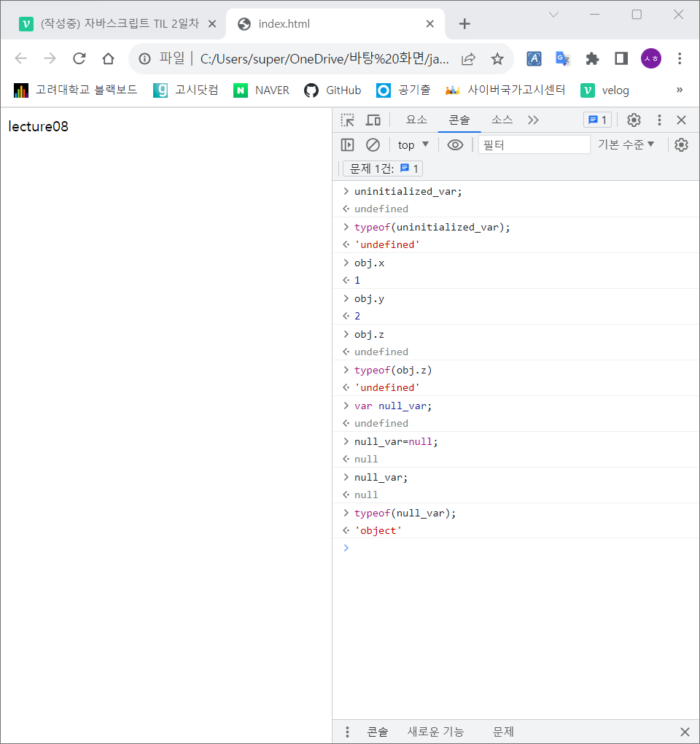The width and height of the screenshot is (700, 744).
Task: Toggle device toolbar in DevTools
Action: [373, 120]
